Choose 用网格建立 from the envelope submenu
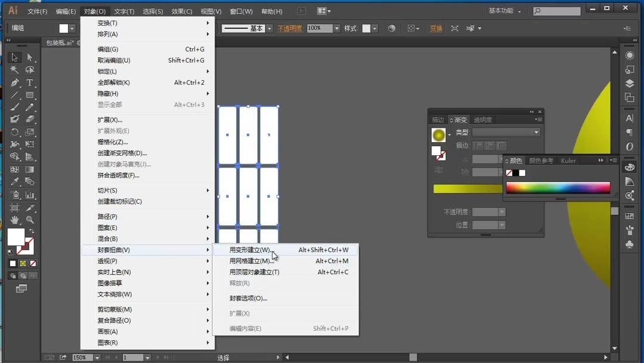Image resolution: width=644 pixels, height=363 pixels. (x=250, y=261)
